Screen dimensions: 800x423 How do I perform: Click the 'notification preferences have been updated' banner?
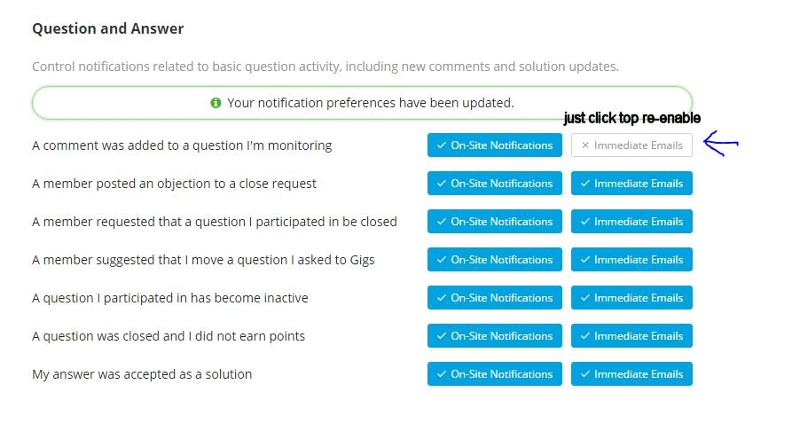[362, 103]
